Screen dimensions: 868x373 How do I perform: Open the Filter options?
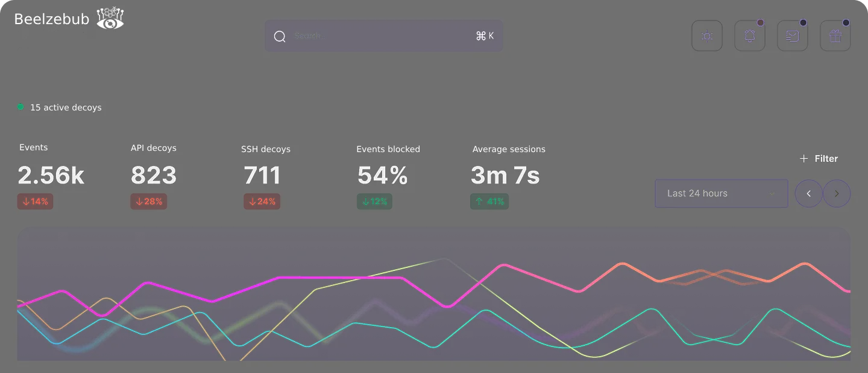point(826,158)
